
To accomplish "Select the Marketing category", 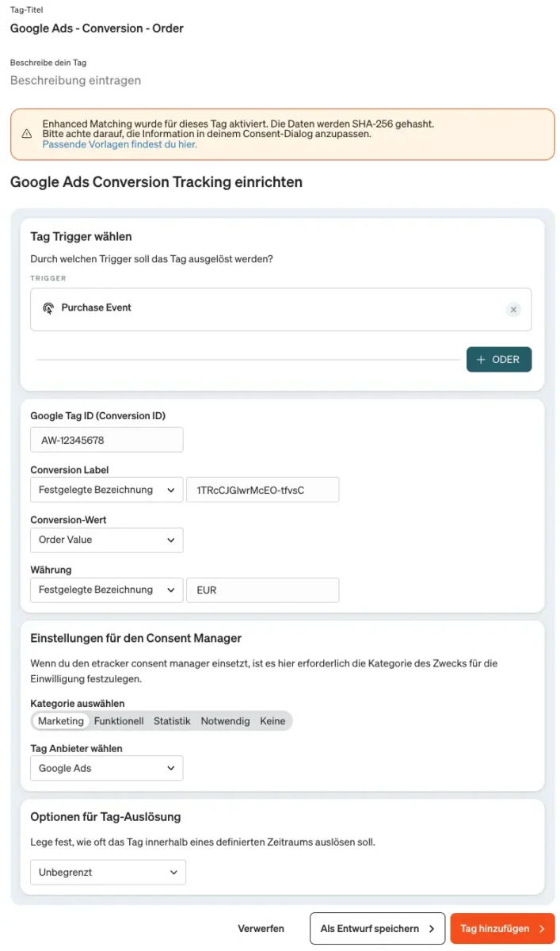I will coord(61,721).
